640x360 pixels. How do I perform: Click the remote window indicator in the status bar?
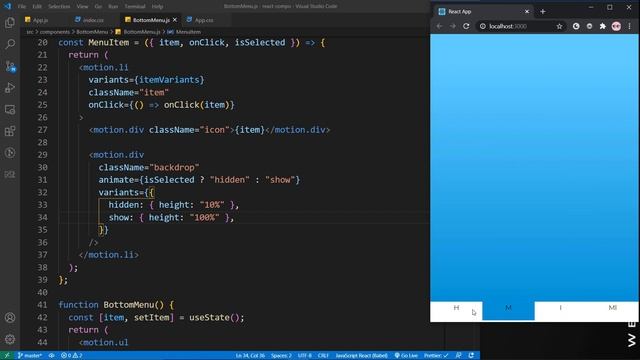point(7,356)
